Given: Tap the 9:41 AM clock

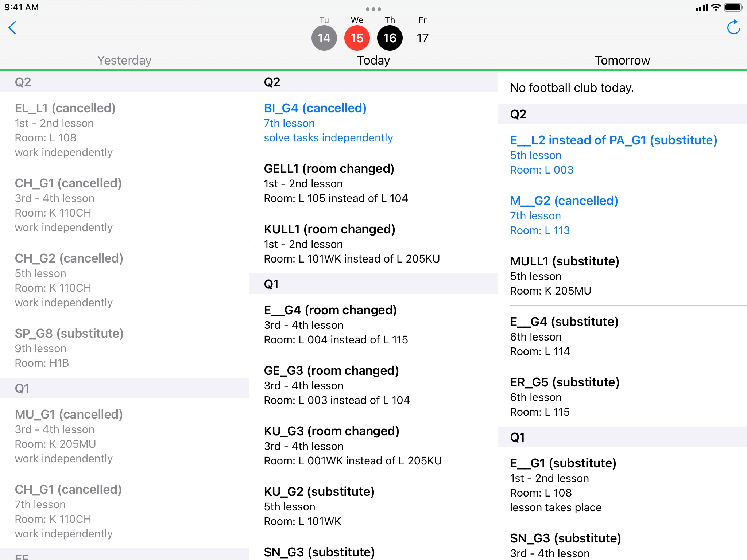Looking at the screenshot, I should [22, 7].
